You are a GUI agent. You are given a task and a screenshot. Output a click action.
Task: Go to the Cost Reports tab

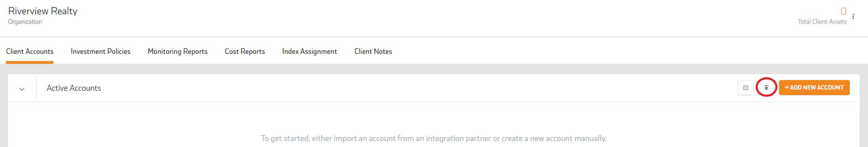tap(245, 52)
